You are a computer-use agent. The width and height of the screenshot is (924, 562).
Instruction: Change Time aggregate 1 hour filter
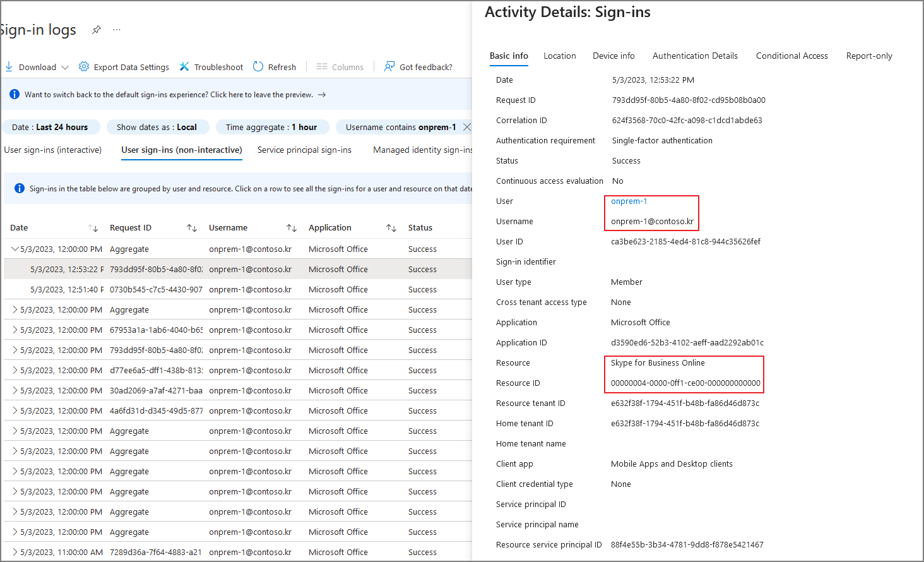coord(271,127)
